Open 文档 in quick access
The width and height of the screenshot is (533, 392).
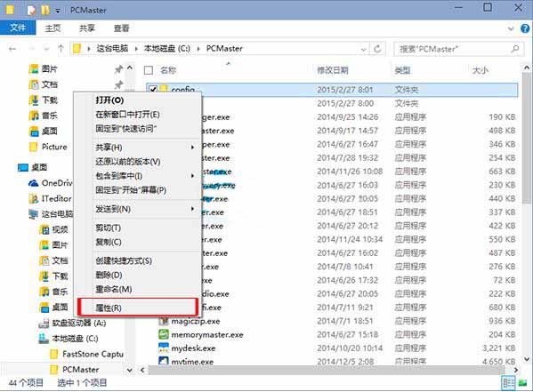click(49, 84)
